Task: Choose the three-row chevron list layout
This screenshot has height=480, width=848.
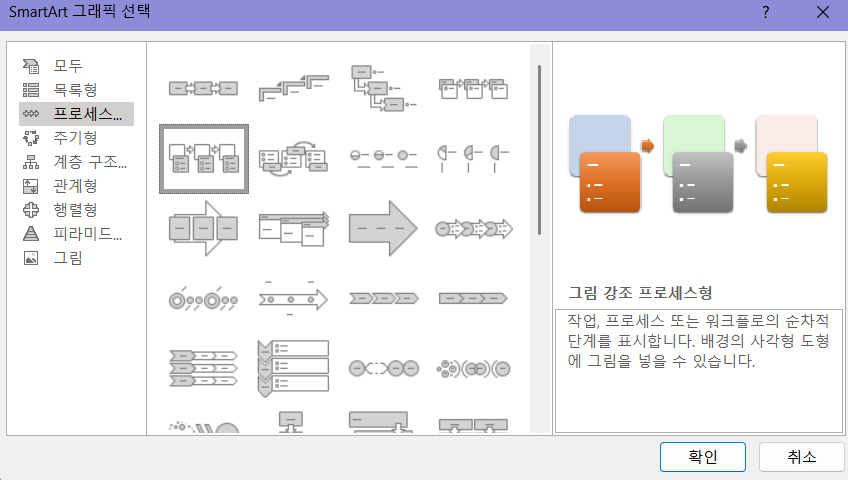Action: click(203, 369)
